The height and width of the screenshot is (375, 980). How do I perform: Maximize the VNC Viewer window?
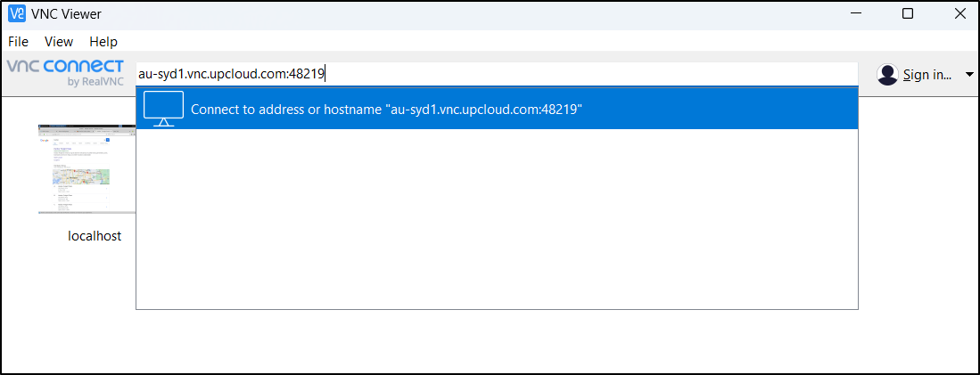tap(908, 13)
